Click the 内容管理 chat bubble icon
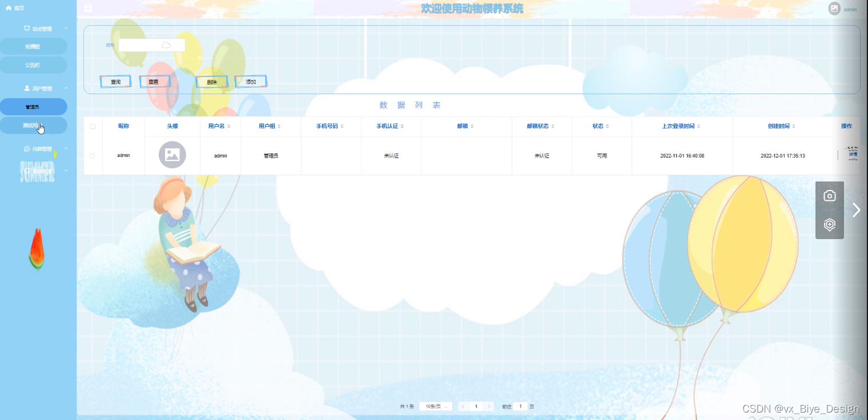The image size is (868, 420). coord(27,148)
